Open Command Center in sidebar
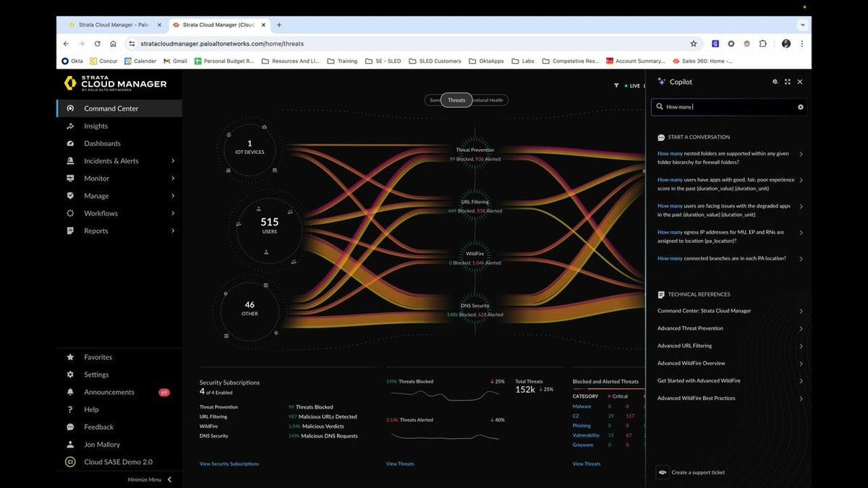This screenshot has height=488, width=868. pos(119,108)
